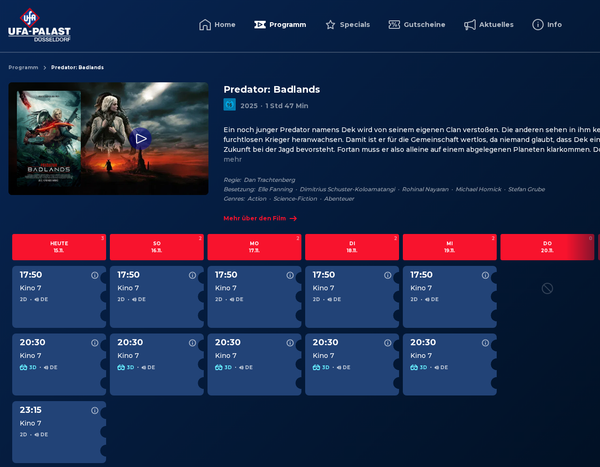Click the age rating badge icon
This screenshot has height=467, width=600.
click(229, 105)
